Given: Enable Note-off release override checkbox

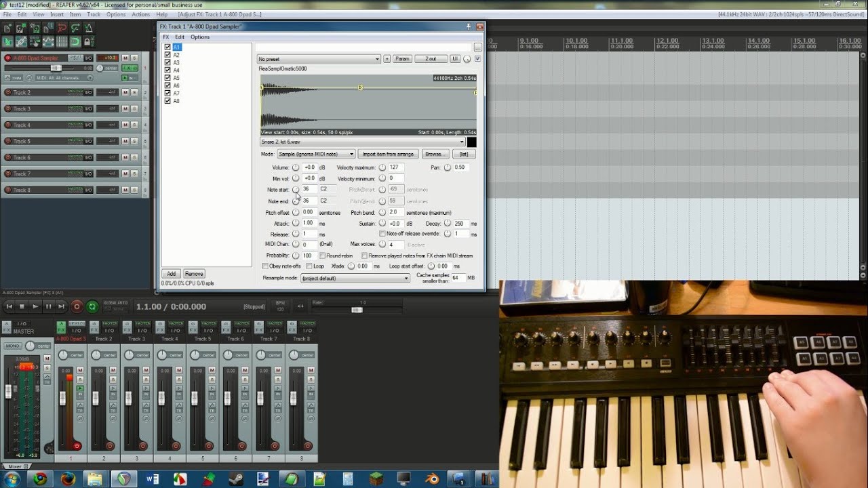Looking at the screenshot, I should coord(383,233).
